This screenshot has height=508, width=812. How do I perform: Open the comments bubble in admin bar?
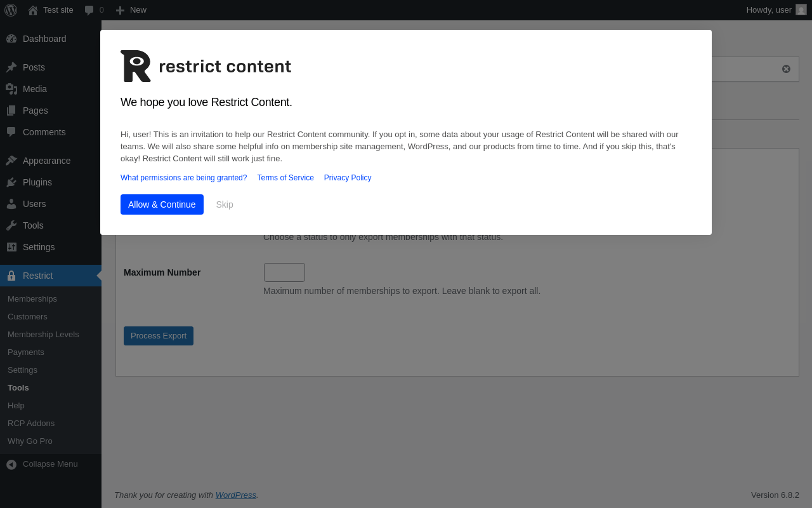coord(89,10)
